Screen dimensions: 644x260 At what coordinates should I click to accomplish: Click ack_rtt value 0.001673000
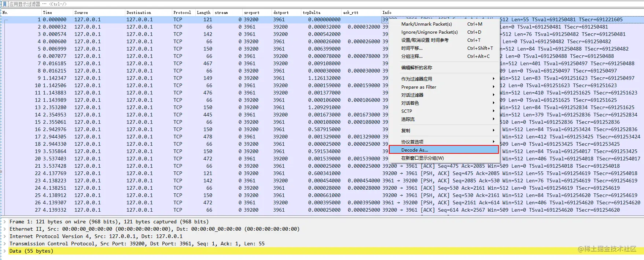tap(364, 115)
